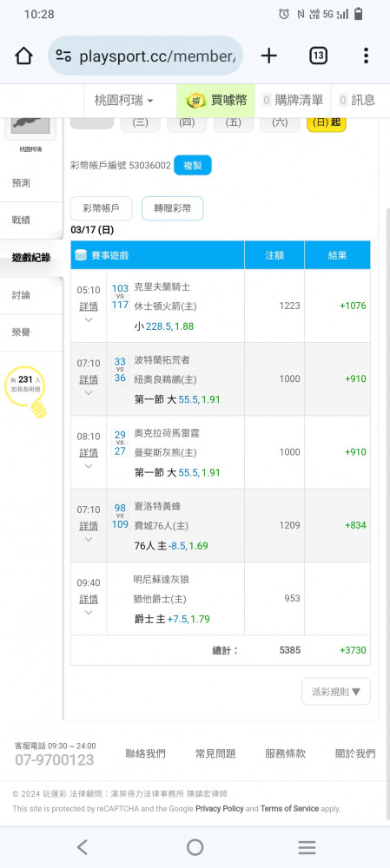Tap the NFC icon in status bar
Image resolution: width=390 pixels, height=868 pixels.
(301, 15)
